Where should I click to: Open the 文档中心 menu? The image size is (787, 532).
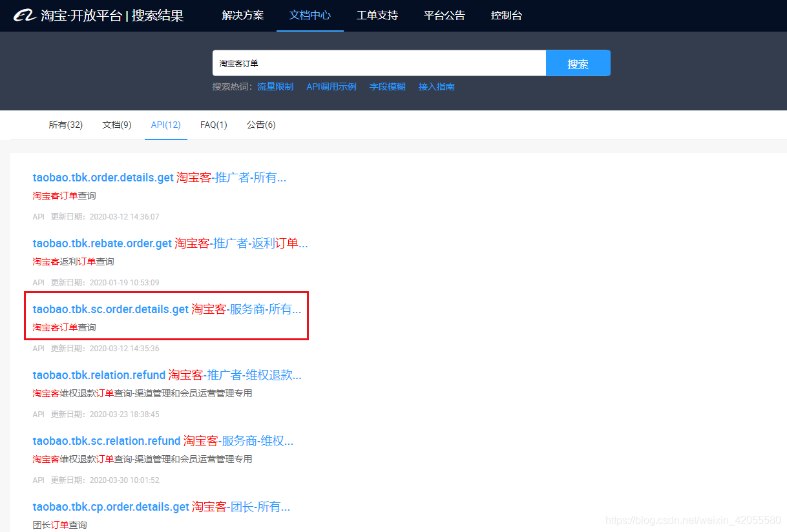pos(310,15)
